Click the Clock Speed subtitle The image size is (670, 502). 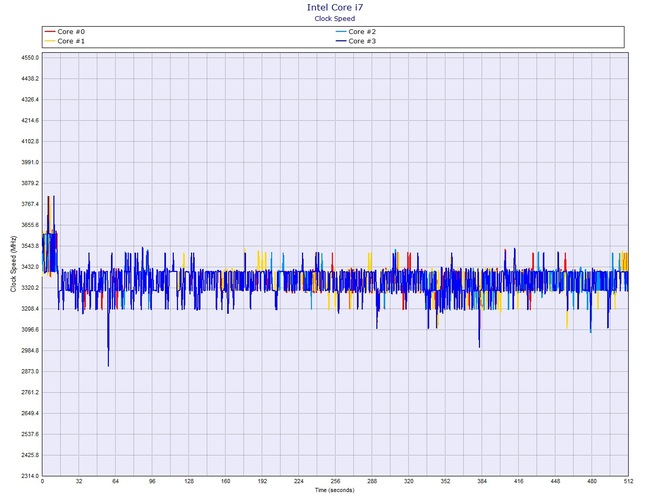[335, 18]
